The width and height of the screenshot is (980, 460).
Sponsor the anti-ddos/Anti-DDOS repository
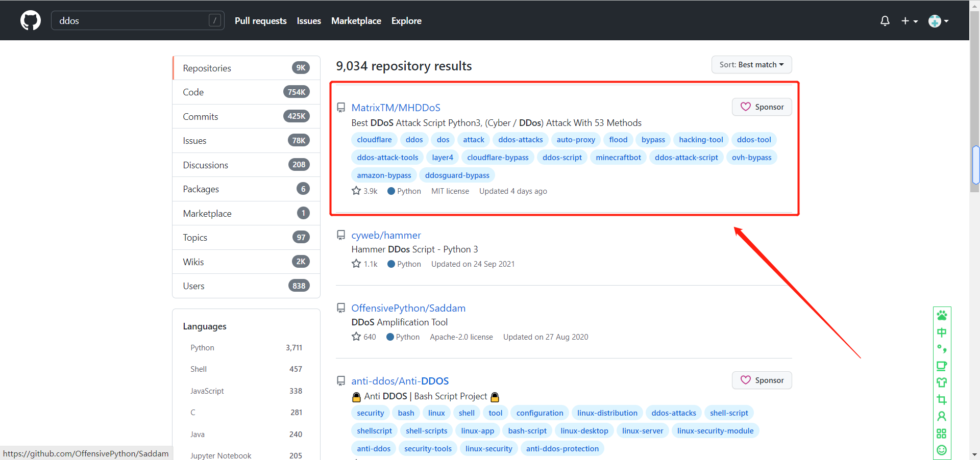762,380
